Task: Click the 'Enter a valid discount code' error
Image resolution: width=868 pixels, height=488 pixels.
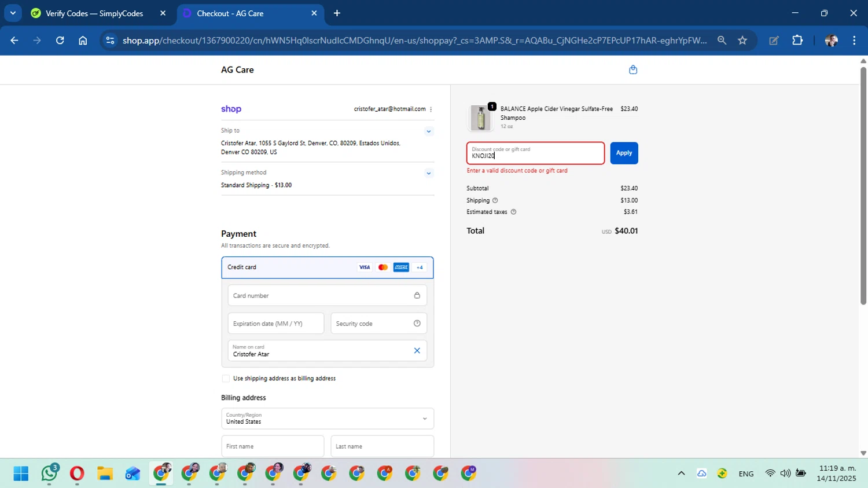Action: click(x=517, y=171)
